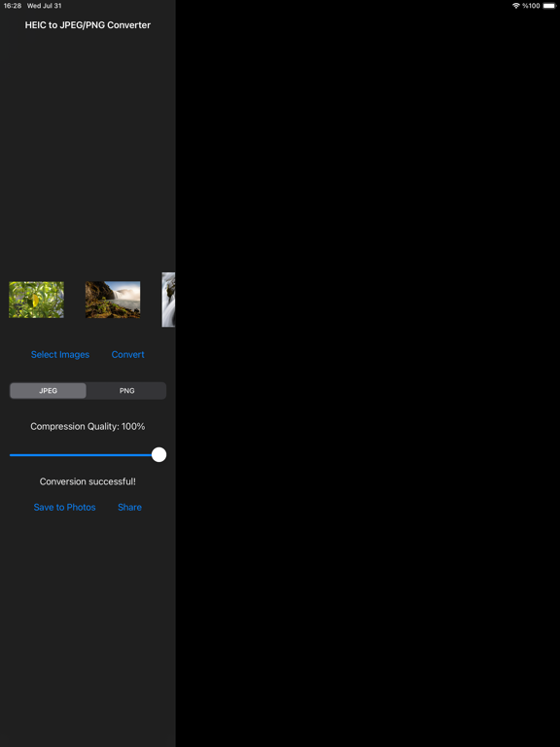Image resolution: width=560 pixels, height=747 pixels.
Task: Tap Save to Photos
Action: pyautogui.click(x=65, y=507)
